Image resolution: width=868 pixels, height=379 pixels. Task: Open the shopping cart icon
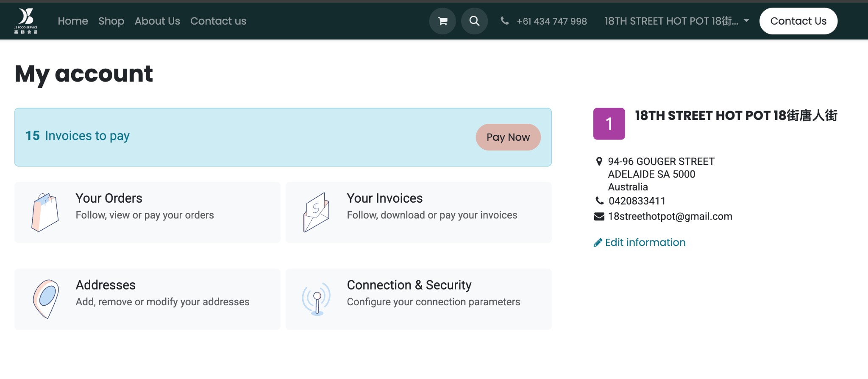click(x=442, y=21)
